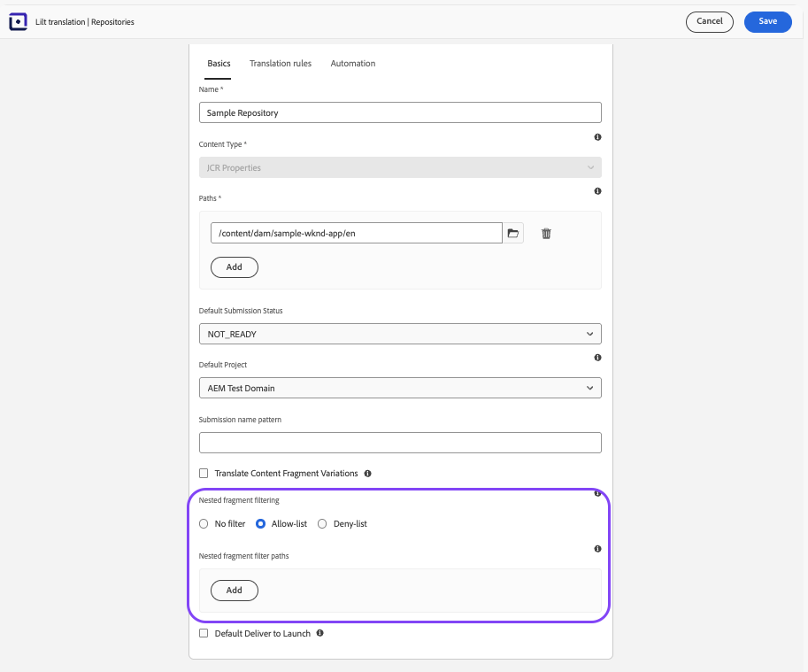Select the No filter radio option
This screenshot has height=672, width=808.
coord(204,523)
